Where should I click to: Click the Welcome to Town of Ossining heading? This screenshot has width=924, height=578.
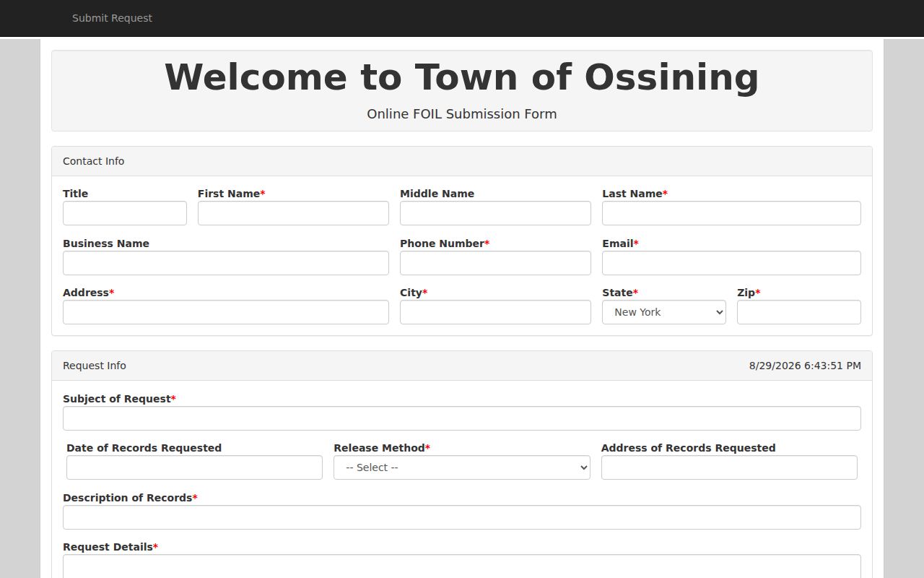point(462,77)
